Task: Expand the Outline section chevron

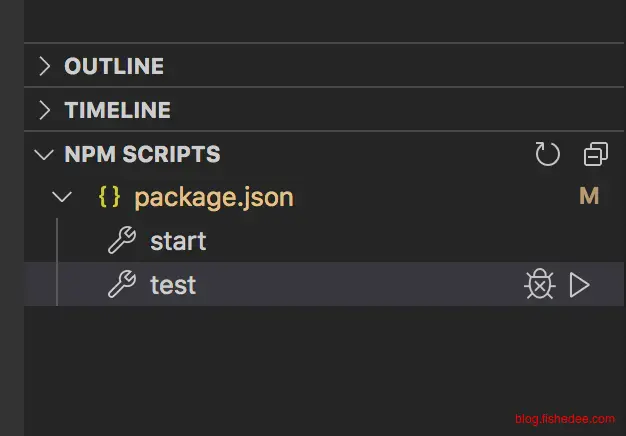Action: tap(44, 67)
